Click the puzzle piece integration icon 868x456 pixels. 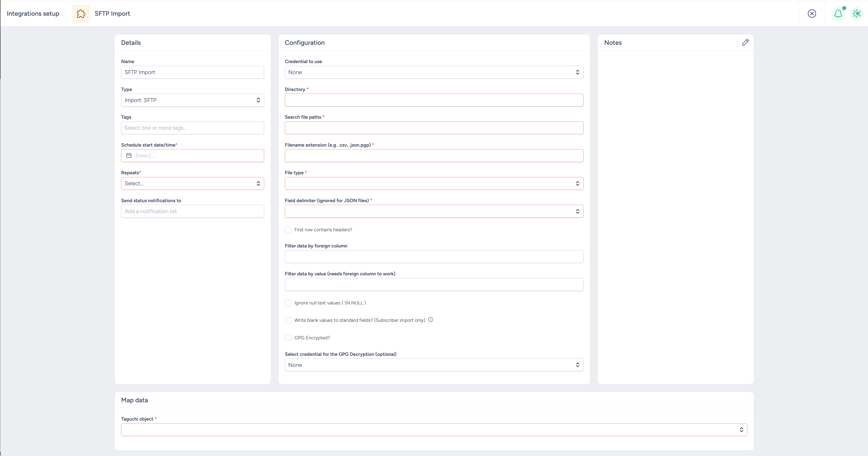pyautogui.click(x=81, y=14)
